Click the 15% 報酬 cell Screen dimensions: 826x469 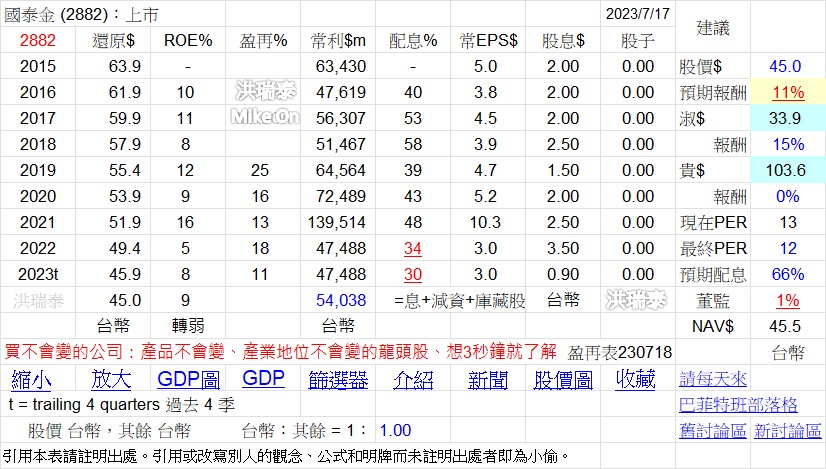point(788,144)
